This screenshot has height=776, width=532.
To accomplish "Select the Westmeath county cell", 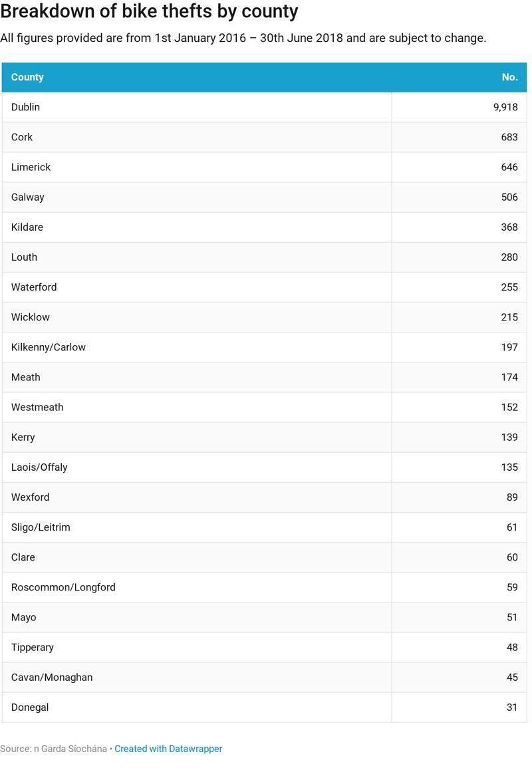I will [37, 407].
